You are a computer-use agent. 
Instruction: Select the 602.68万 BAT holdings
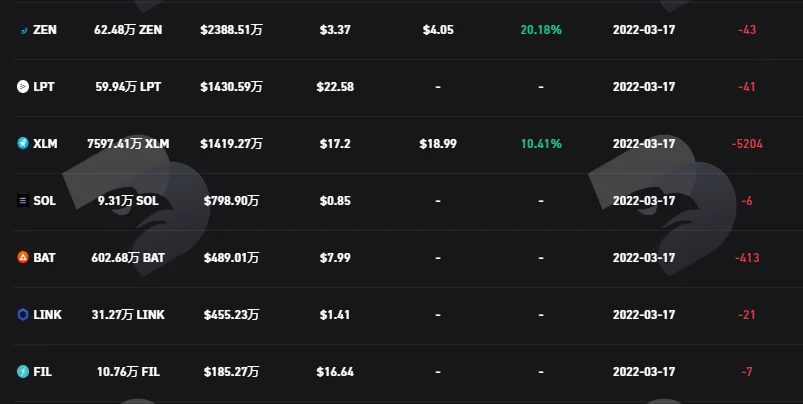pos(128,258)
